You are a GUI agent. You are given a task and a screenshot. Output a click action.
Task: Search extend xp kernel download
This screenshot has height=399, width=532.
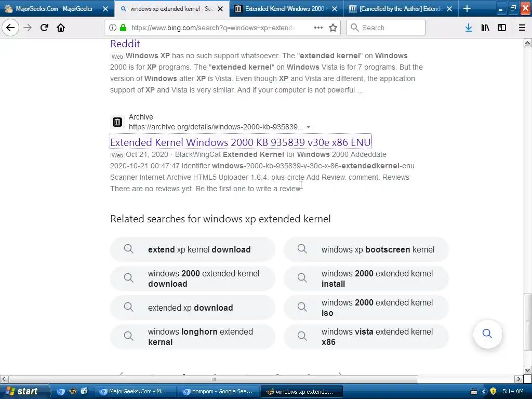coord(193,249)
